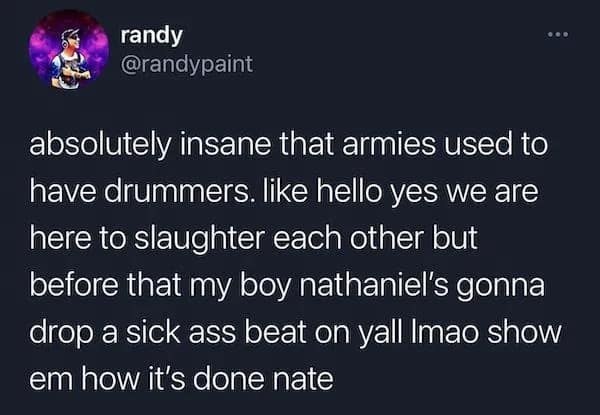Viewport: 600px width, 415px height.
Task: Click the word "sick" in the tweet
Action: click(x=153, y=332)
